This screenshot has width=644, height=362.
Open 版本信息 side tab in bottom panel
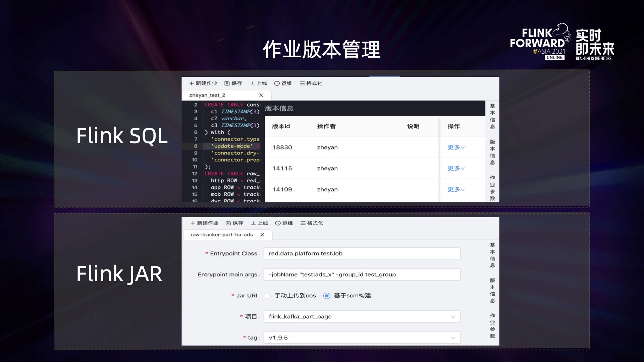pos(492,290)
